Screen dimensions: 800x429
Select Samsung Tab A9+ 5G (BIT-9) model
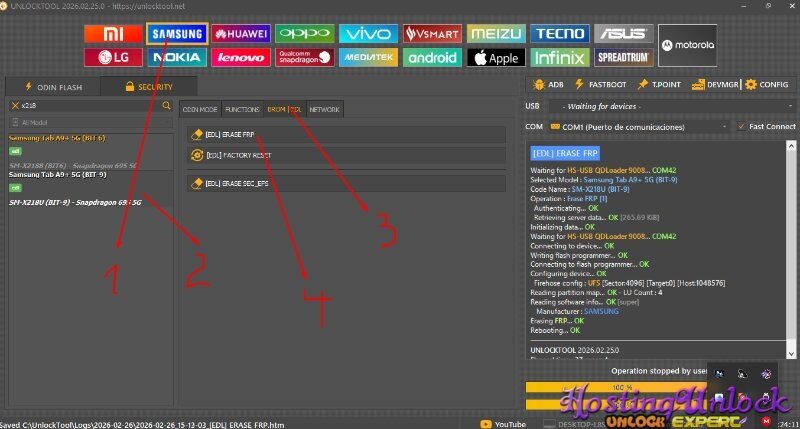[x=58, y=174]
